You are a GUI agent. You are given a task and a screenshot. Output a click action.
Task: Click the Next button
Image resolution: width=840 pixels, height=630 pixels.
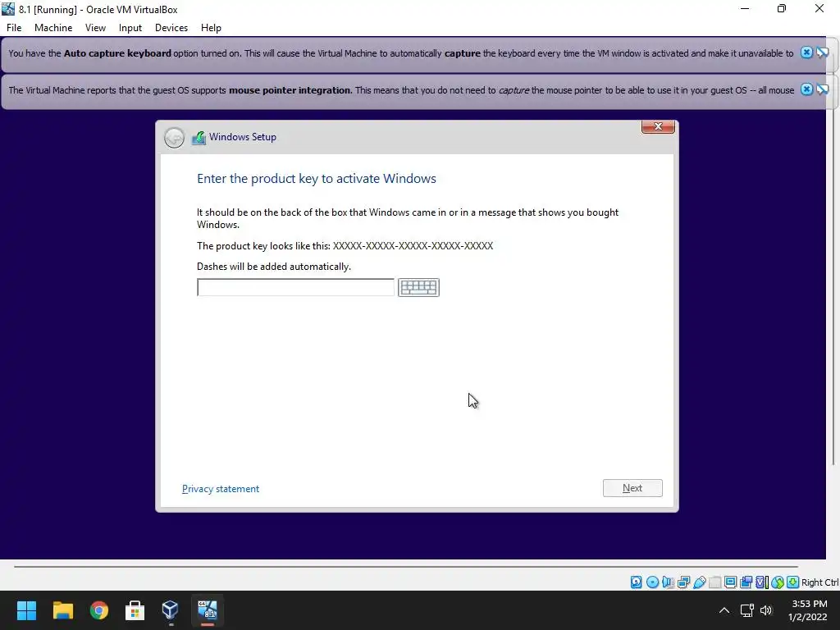pos(632,488)
